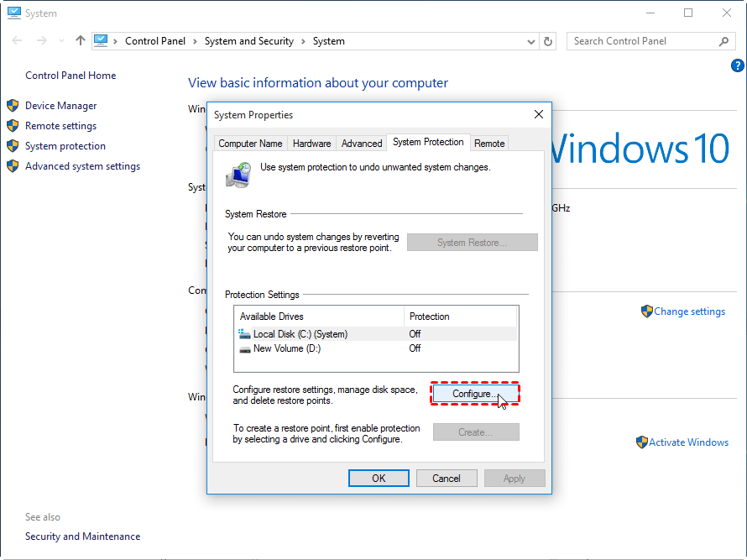The width and height of the screenshot is (747, 560).
Task: Click shield icon beside Advanced system settings
Action: click(13, 166)
